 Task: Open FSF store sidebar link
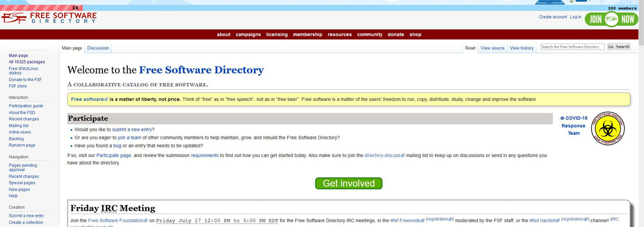18,86
